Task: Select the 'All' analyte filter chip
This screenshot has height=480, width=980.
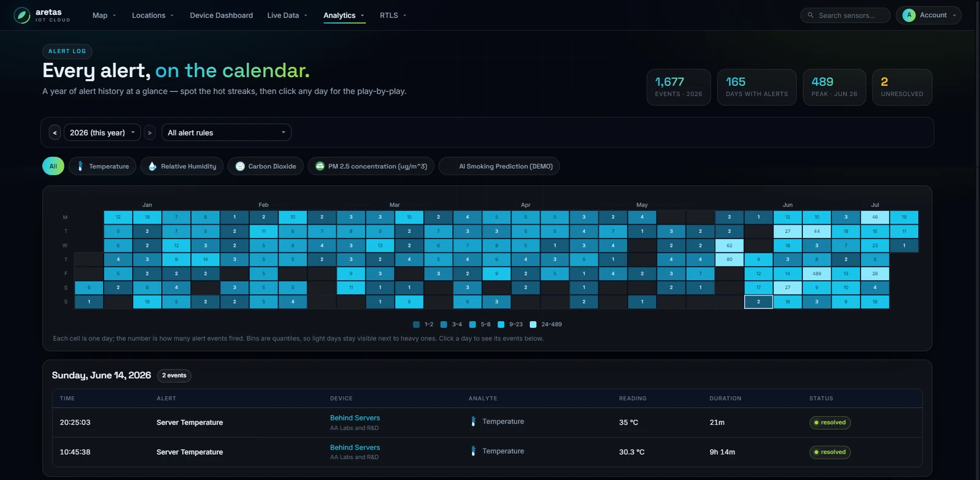Action: tap(53, 166)
